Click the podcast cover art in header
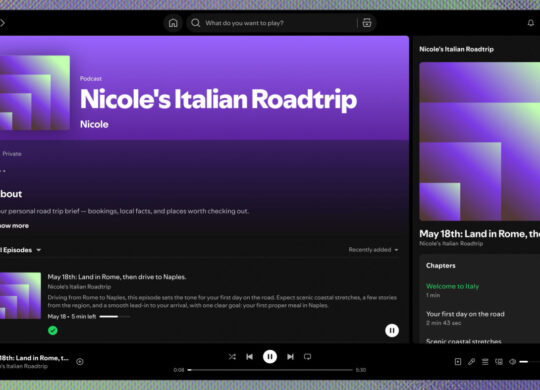540x390 pixels. tap(35, 93)
